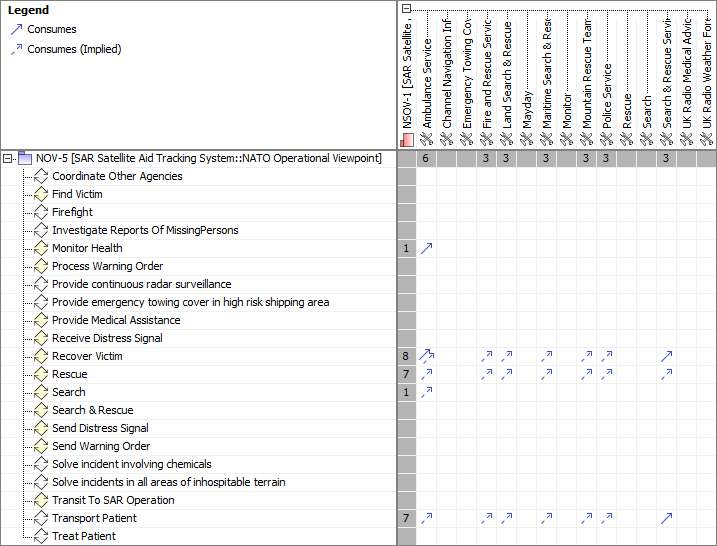
Task: Select the Provide continuous radar surveillance row
Action: pos(141,284)
